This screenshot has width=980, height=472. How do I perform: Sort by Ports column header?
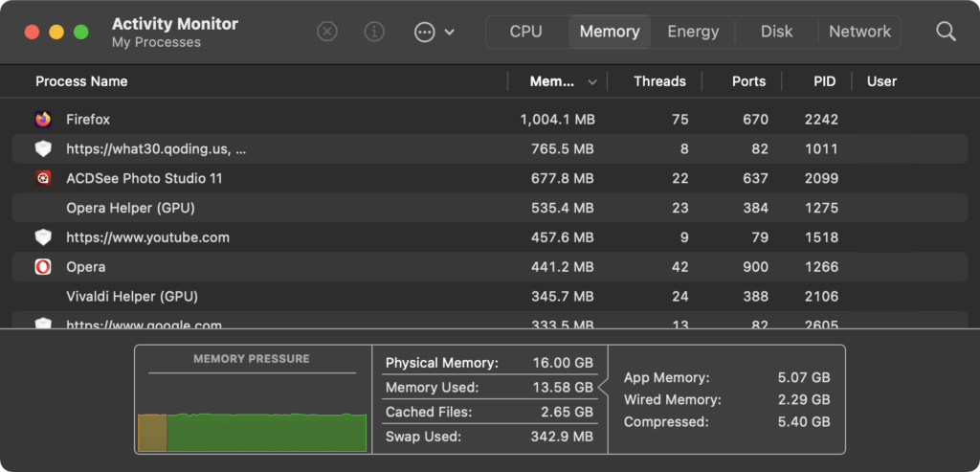pos(748,81)
